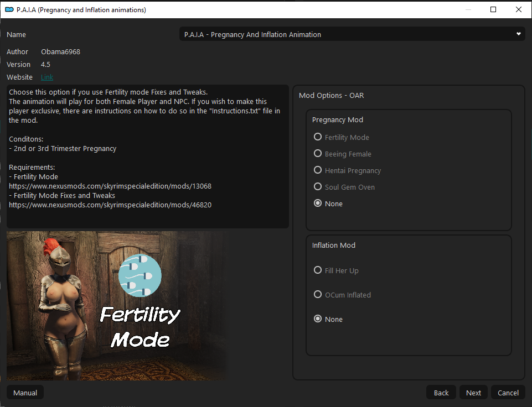Click the Website Link hyperlink
Screen dimensions: 532x407
tap(47, 77)
